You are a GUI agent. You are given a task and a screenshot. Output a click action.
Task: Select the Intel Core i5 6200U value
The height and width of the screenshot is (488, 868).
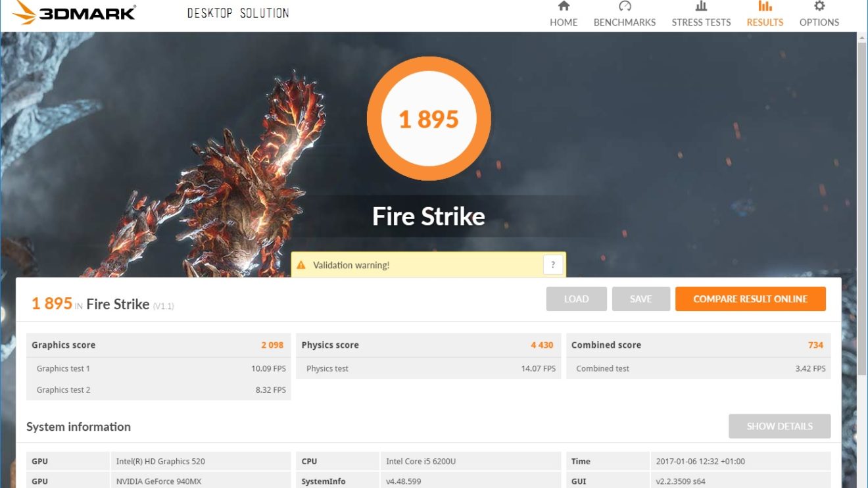(421, 461)
